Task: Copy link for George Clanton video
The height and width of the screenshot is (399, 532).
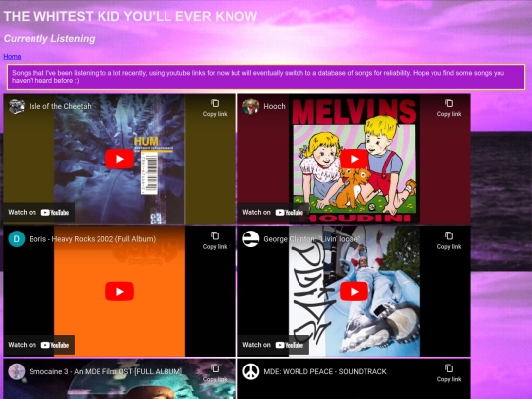Action: pos(449,240)
